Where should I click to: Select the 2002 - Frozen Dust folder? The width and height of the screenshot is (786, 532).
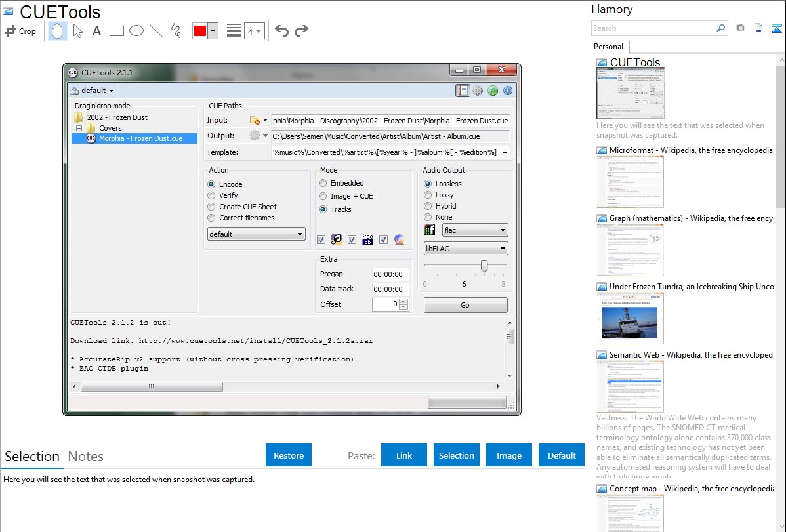[117, 117]
